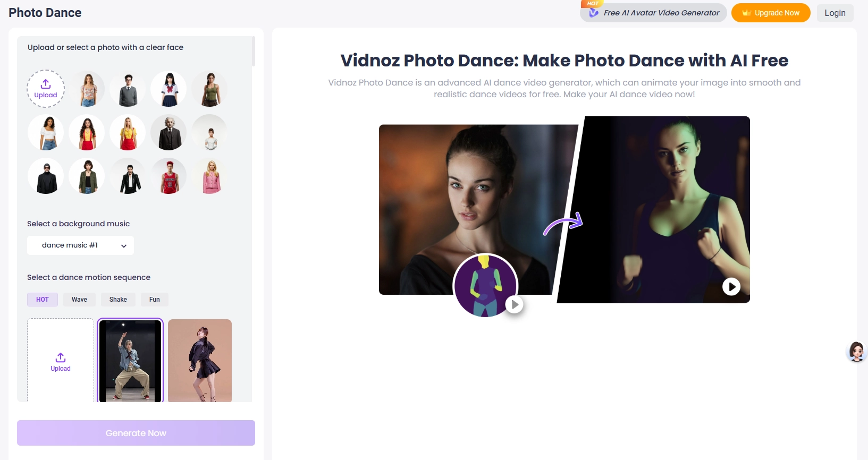Choose the blonde woman in pink jacket

click(x=210, y=176)
